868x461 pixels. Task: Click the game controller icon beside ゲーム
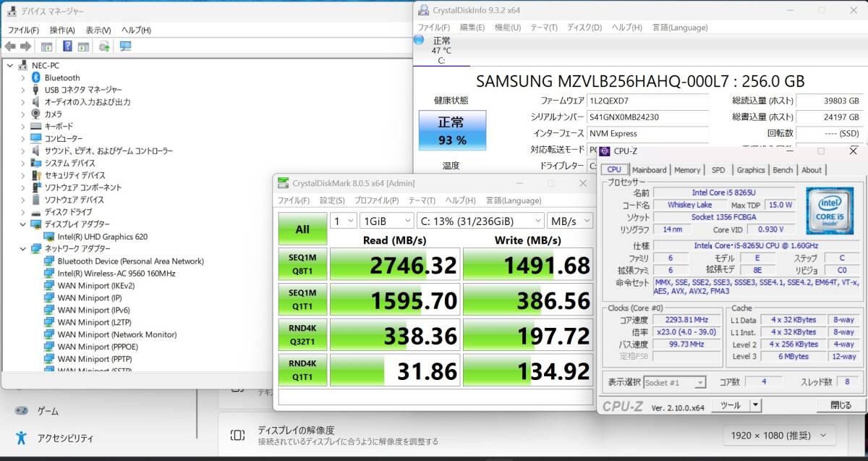22,410
